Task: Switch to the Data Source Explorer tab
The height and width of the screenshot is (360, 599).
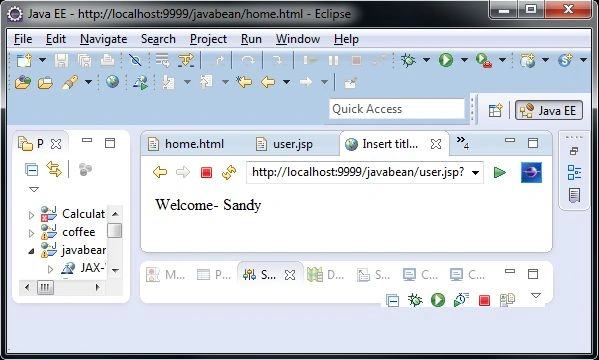Action: pyautogui.click(x=325, y=274)
